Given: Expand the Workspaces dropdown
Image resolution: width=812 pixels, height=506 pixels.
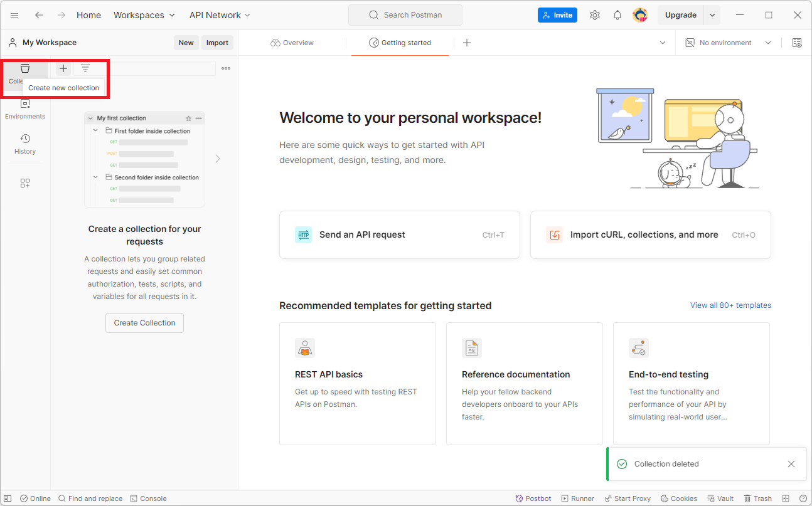Looking at the screenshot, I should [x=144, y=15].
